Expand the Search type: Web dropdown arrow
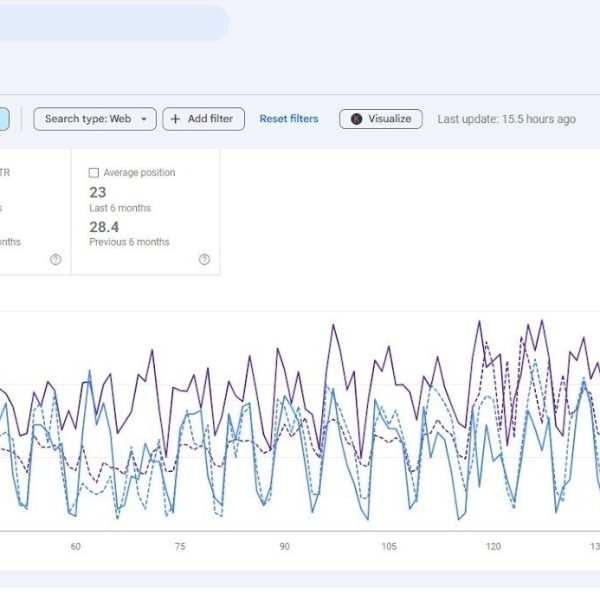Screen dimensions: 600x600 (144, 119)
